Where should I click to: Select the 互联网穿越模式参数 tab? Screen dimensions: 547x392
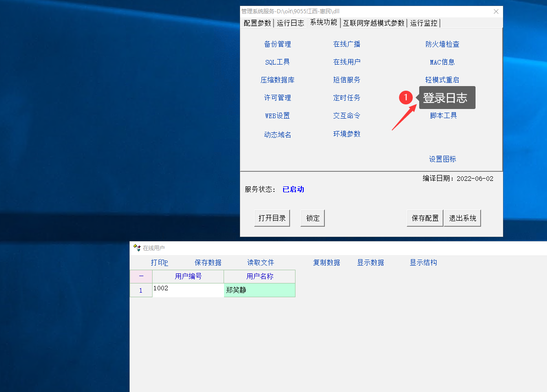pyautogui.click(x=374, y=23)
